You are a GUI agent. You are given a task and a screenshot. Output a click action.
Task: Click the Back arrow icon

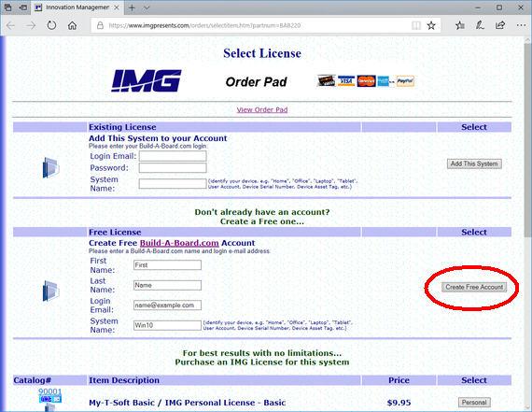11,25
